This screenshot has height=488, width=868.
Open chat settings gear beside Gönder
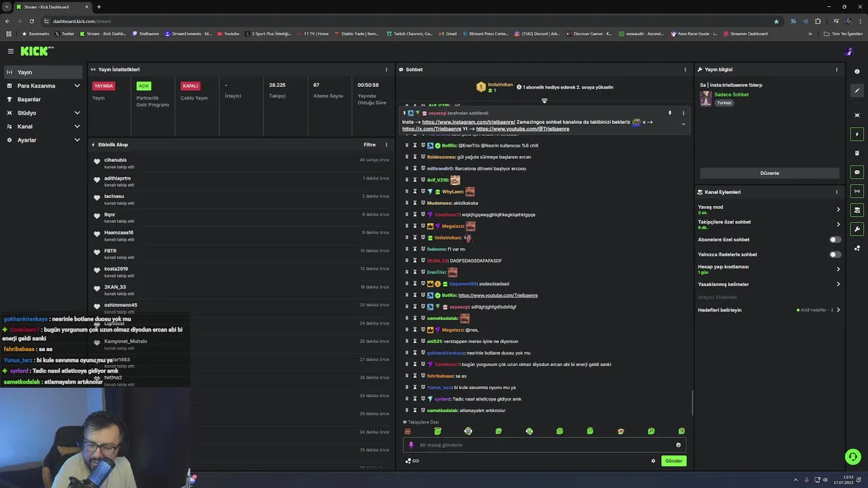point(653,461)
